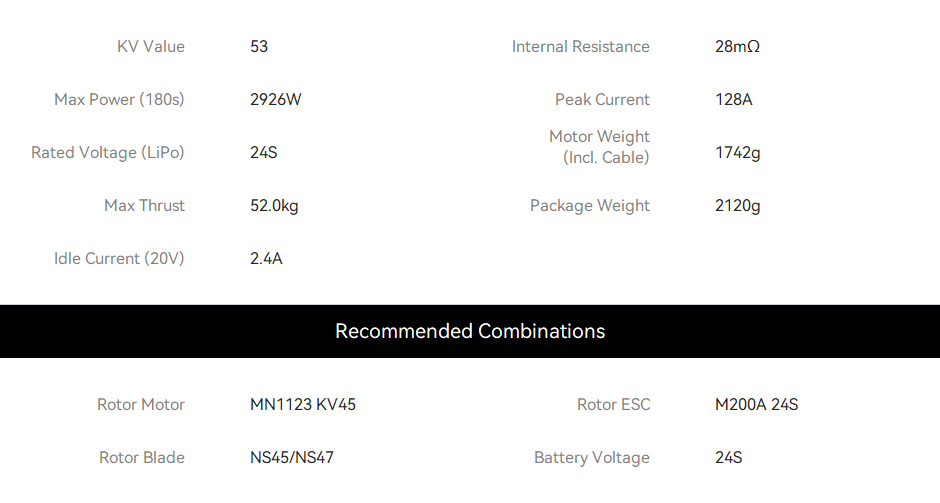Select the 28mΩ resistance value
The image size is (940, 503).
coord(737,47)
